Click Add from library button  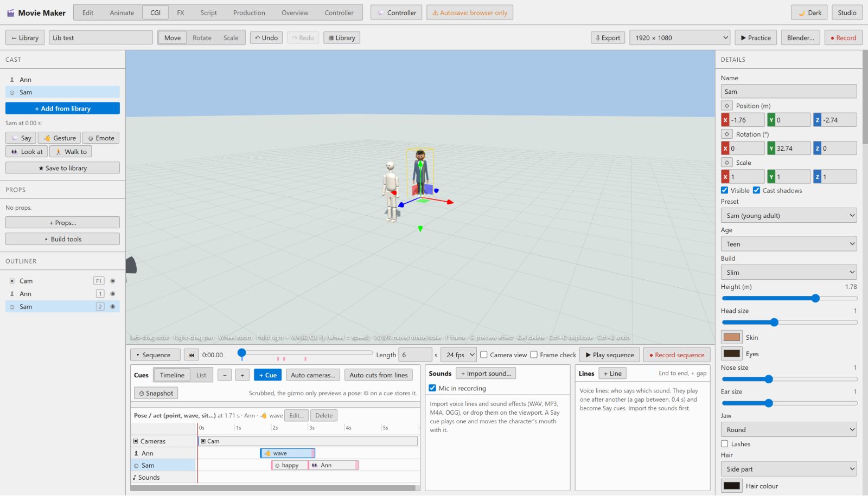coord(62,108)
